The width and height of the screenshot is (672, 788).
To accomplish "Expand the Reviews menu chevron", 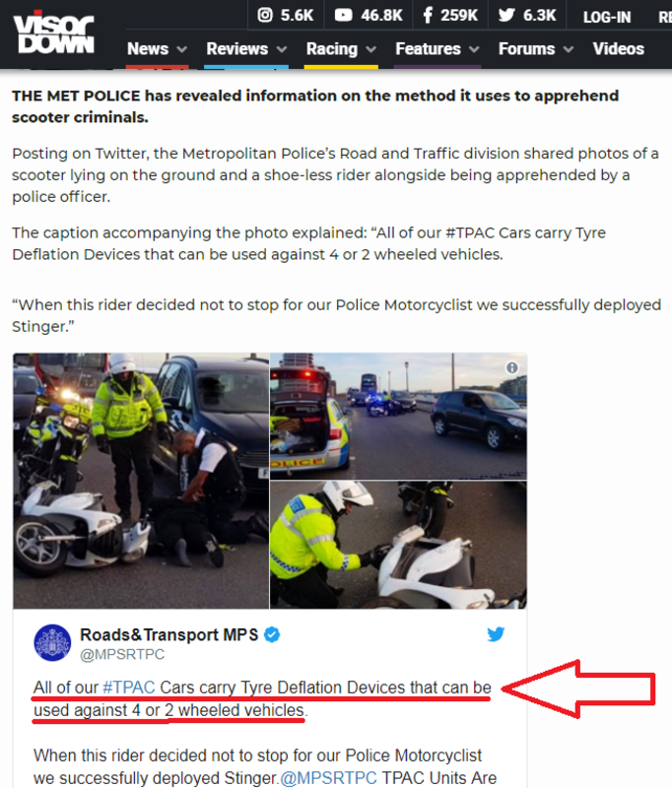I will [282, 49].
